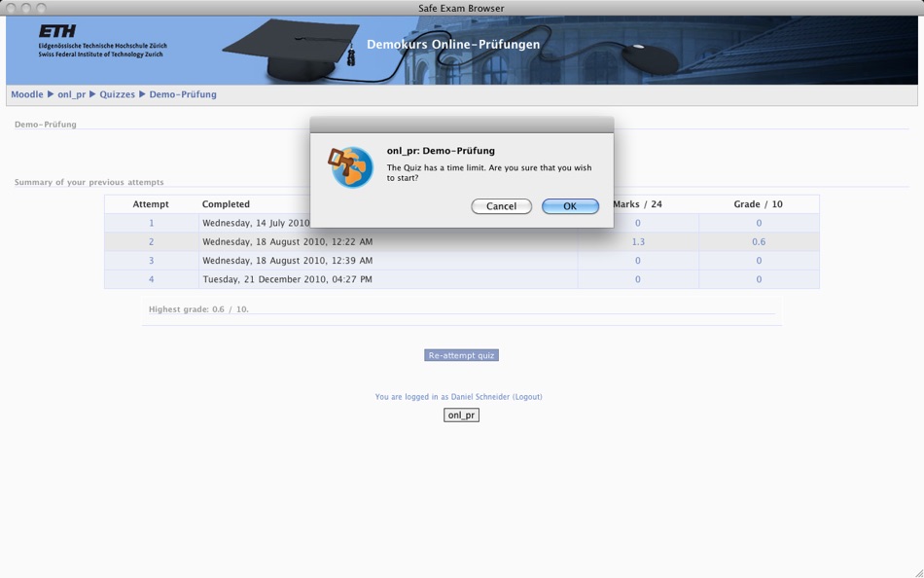
Task: Confirm quiz start with OK button
Action: (570, 206)
